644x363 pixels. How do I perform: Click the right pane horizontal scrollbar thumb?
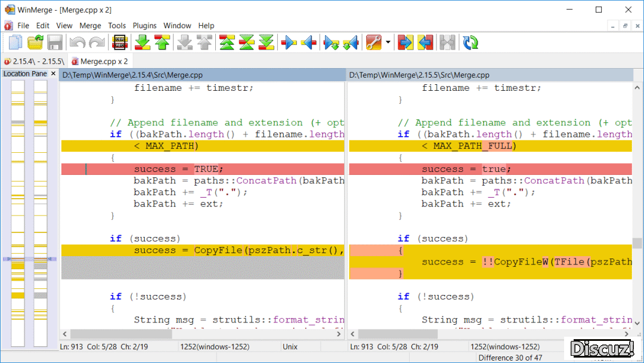click(398, 334)
